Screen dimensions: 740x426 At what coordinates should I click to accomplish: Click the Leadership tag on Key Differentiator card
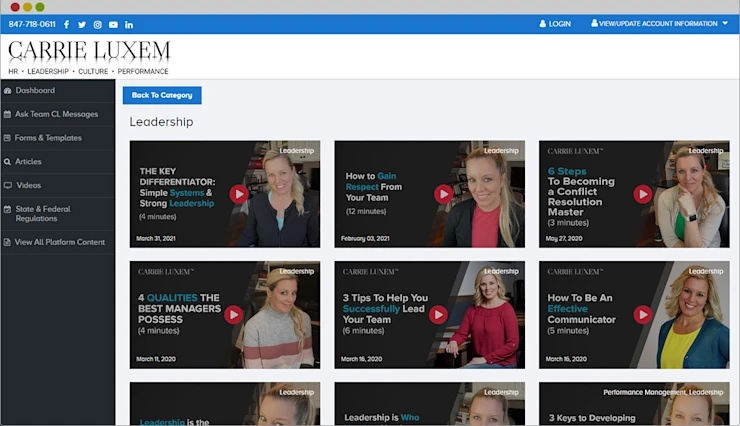296,150
